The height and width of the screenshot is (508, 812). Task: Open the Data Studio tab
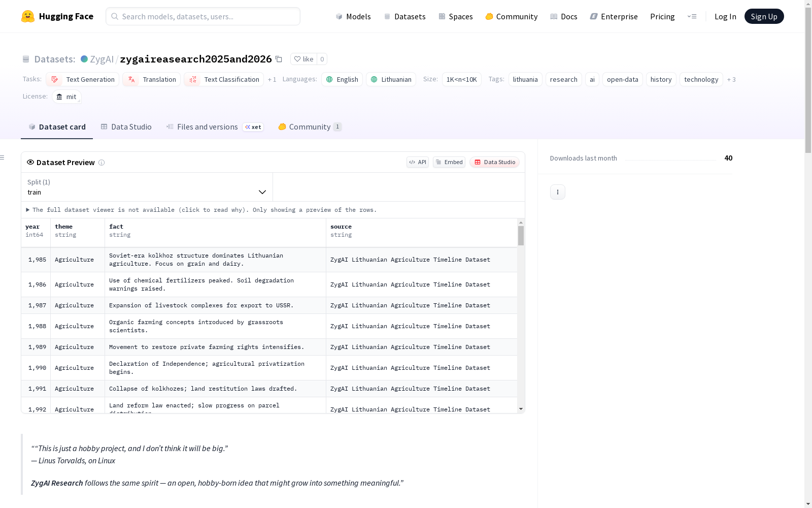(126, 127)
